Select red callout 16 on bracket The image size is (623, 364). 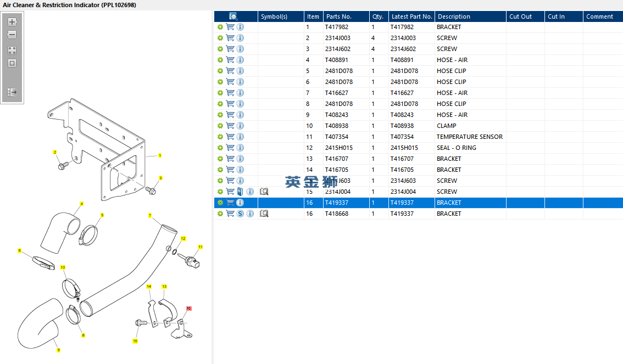[189, 309]
